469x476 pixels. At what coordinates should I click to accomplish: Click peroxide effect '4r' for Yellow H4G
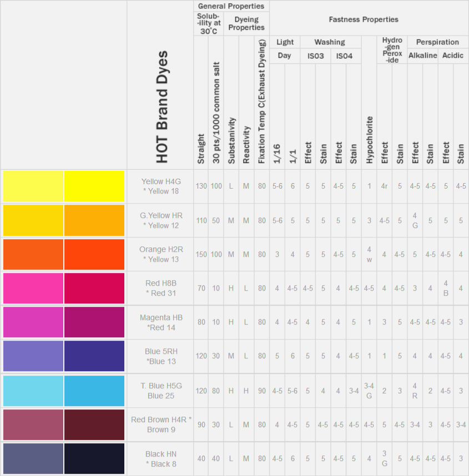(384, 186)
